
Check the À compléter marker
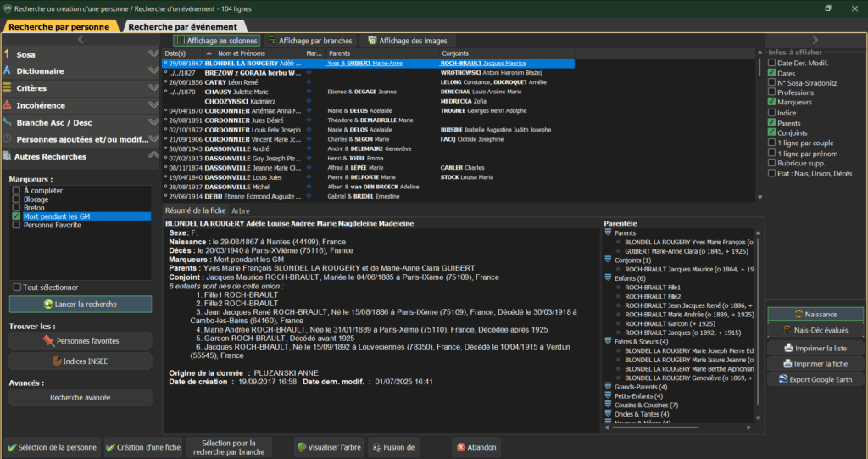tap(16, 190)
